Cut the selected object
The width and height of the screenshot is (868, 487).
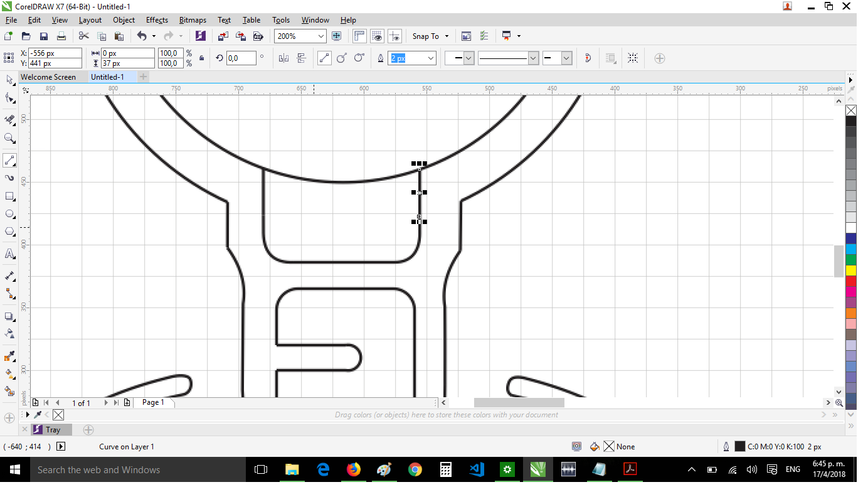tap(84, 36)
